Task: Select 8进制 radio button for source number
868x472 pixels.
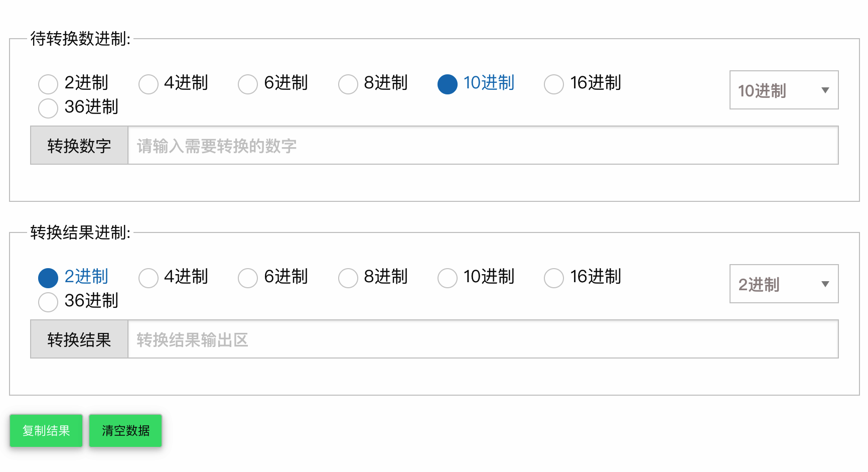Action: point(348,84)
